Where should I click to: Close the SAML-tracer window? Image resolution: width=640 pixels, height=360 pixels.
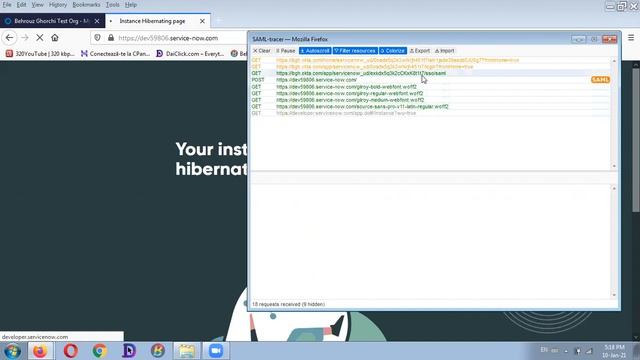tap(609, 39)
